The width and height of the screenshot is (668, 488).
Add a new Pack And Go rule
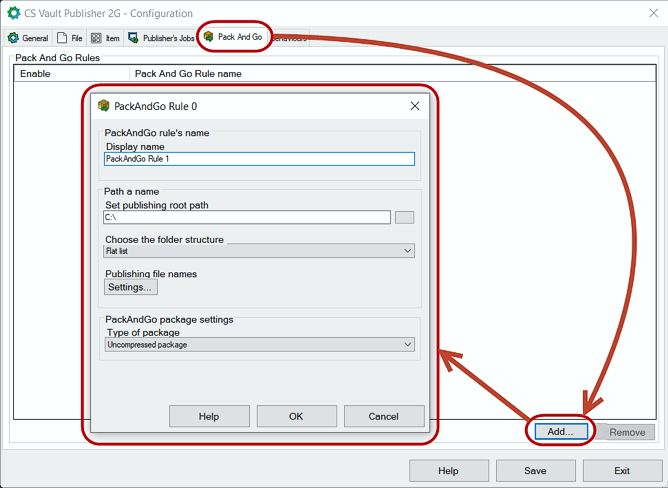tap(561, 432)
